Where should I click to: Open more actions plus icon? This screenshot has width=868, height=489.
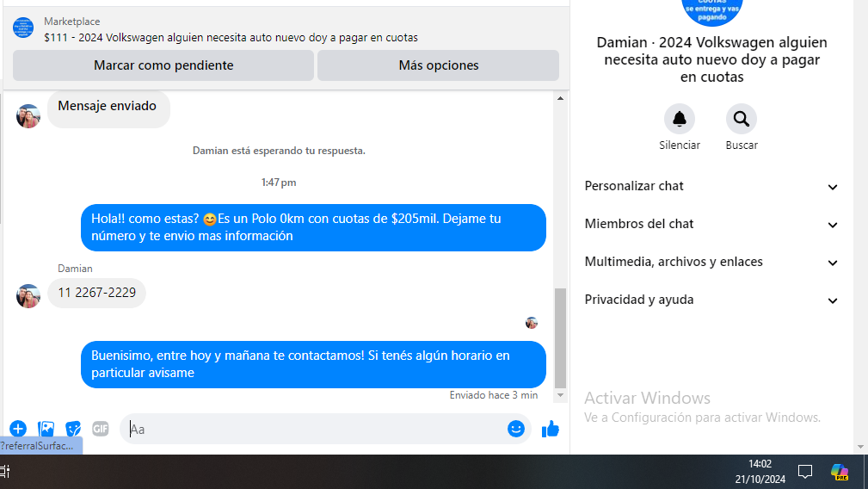click(x=18, y=429)
